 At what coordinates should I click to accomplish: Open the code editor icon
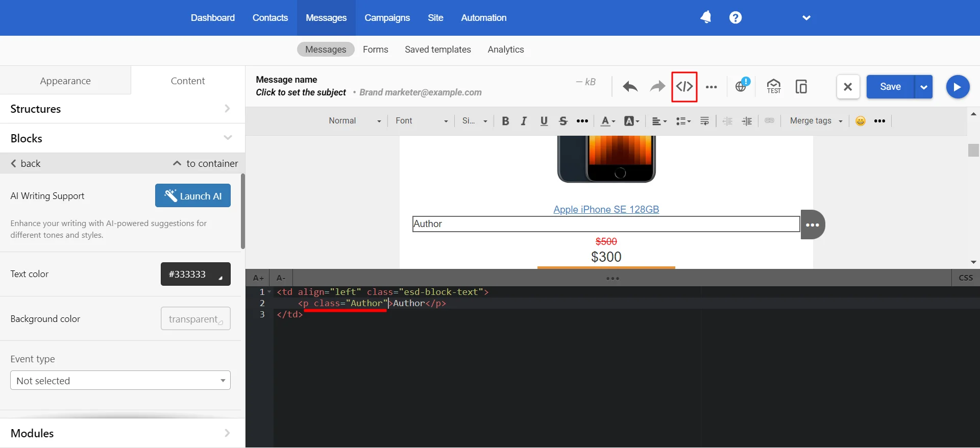684,87
